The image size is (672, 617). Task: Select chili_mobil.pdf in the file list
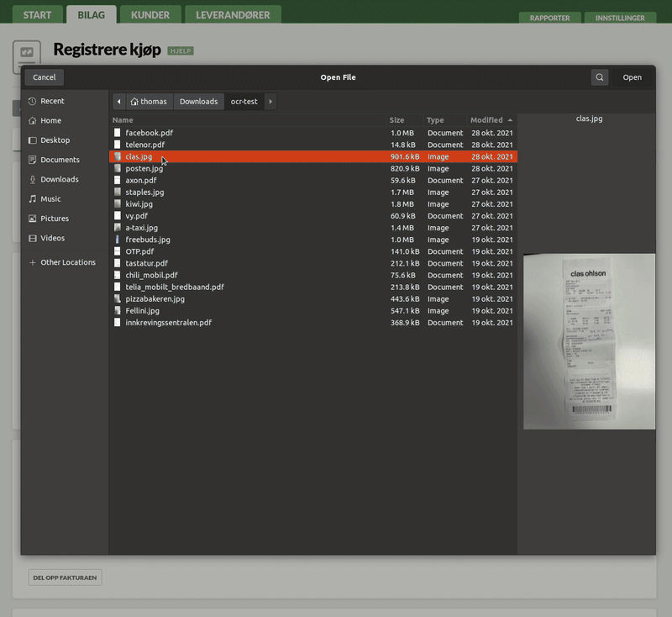coord(313,275)
